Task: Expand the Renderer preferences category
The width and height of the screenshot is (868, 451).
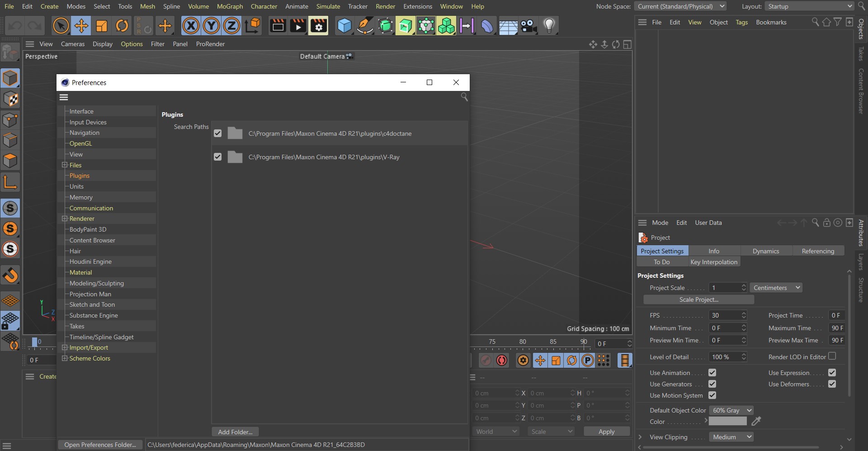Action: click(x=65, y=218)
